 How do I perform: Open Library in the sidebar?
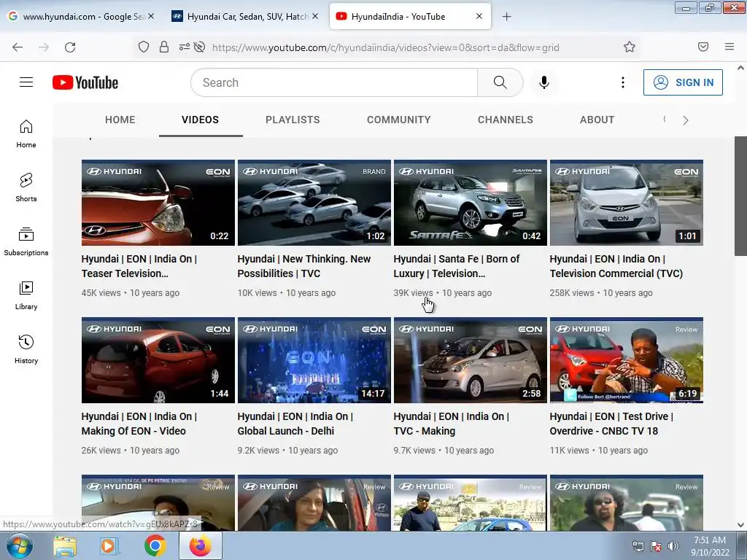pos(26,296)
